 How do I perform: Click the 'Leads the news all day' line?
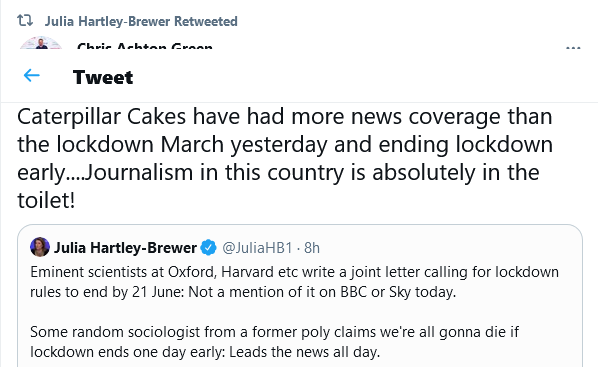pos(205,352)
